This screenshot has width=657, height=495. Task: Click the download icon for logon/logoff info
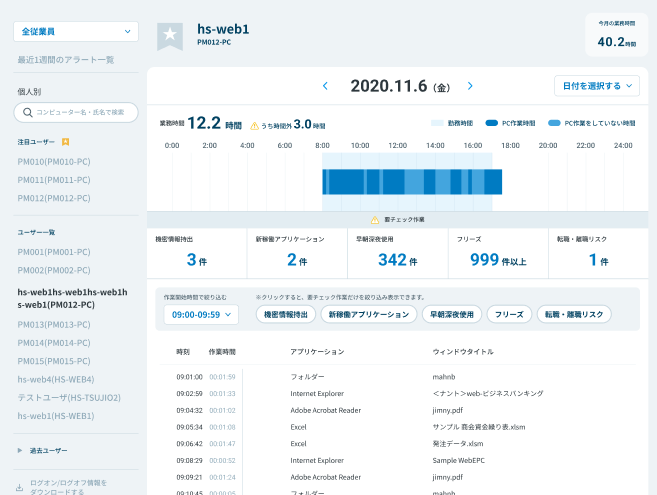pyautogui.click(x=18, y=487)
